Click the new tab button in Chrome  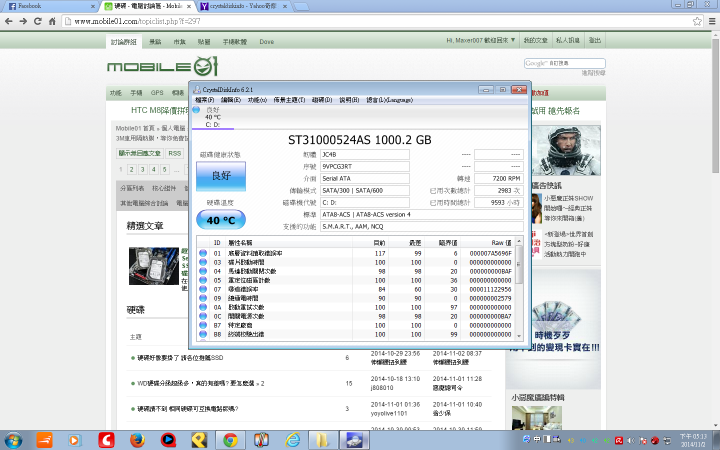point(301,6)
